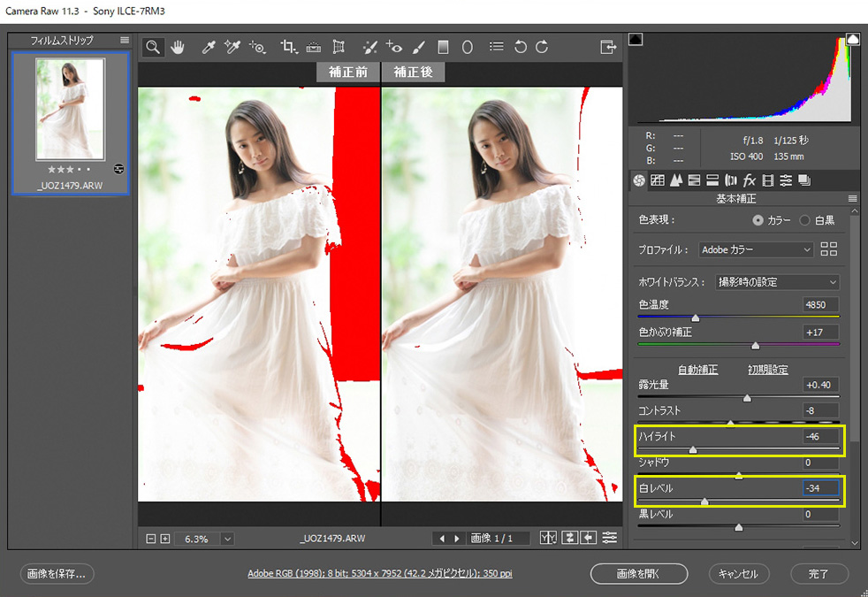Switch to the Tone Curve panel tab
Viewport: 868px width, 597px height.
[x=657, y=180]
